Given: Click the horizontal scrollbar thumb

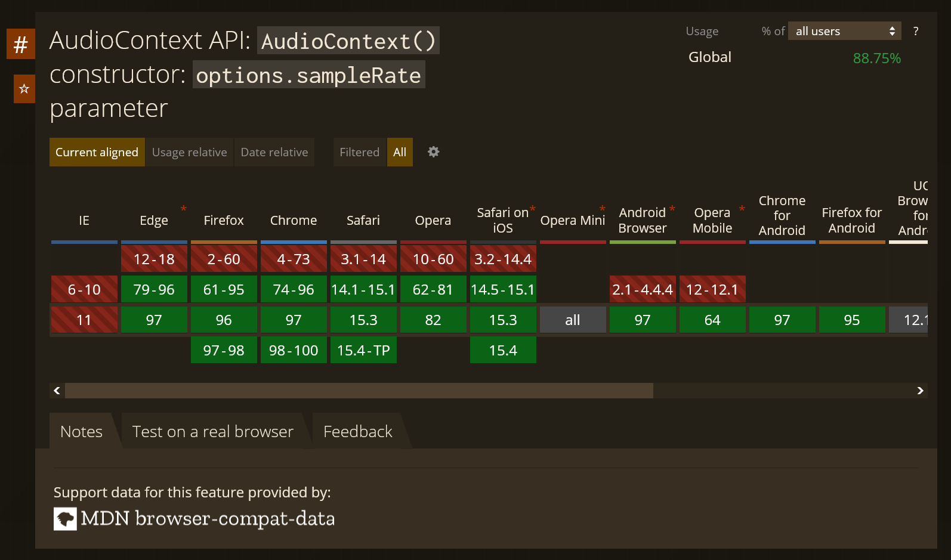Looking at the screenshot, I should tap(359, 391).
